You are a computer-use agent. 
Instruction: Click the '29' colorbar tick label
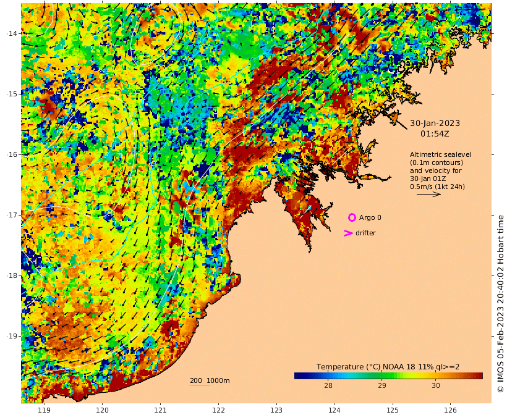pos(382,385)
